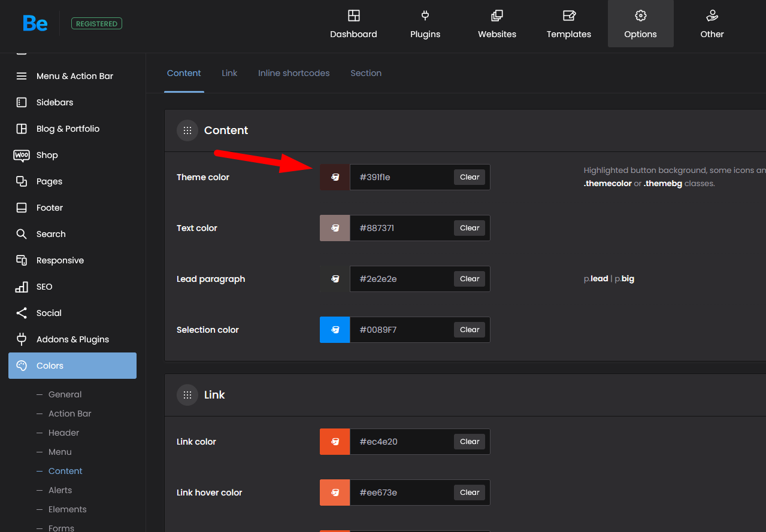Open the Action Bar colors submenu
Image resolution: width=766 pixels, height=532 pixels.
coord(70,414)
